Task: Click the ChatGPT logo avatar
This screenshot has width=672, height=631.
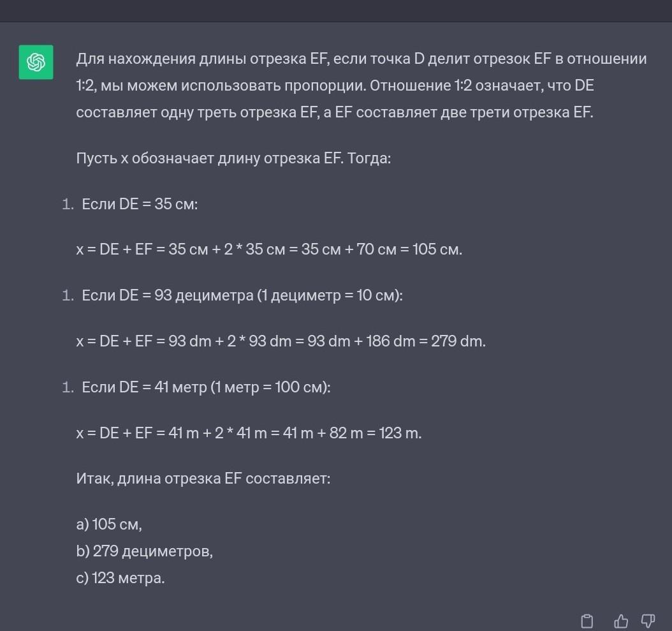Action: (36, 62)
